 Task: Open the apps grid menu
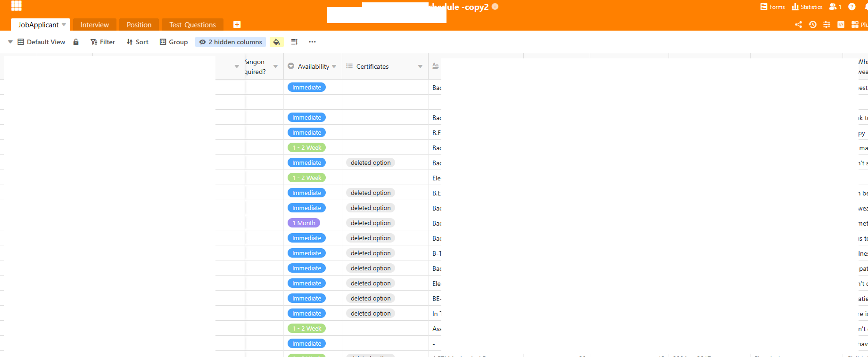[17, 6]
